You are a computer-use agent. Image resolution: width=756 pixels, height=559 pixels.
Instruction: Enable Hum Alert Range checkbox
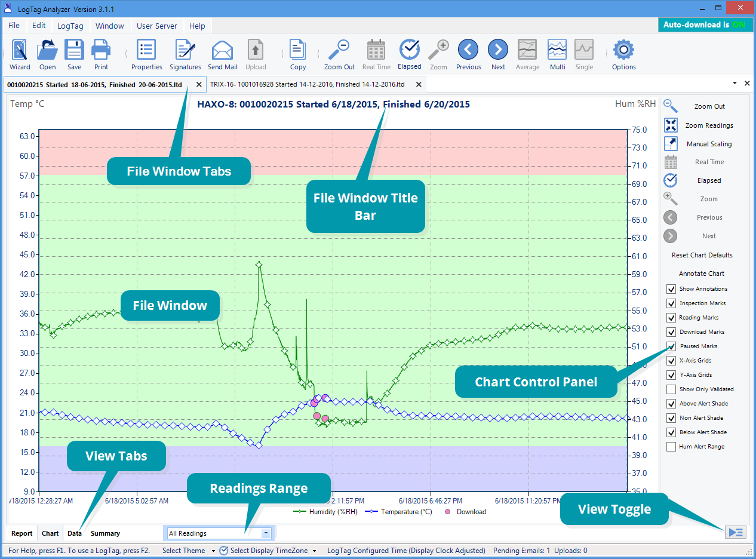point(671,447)
